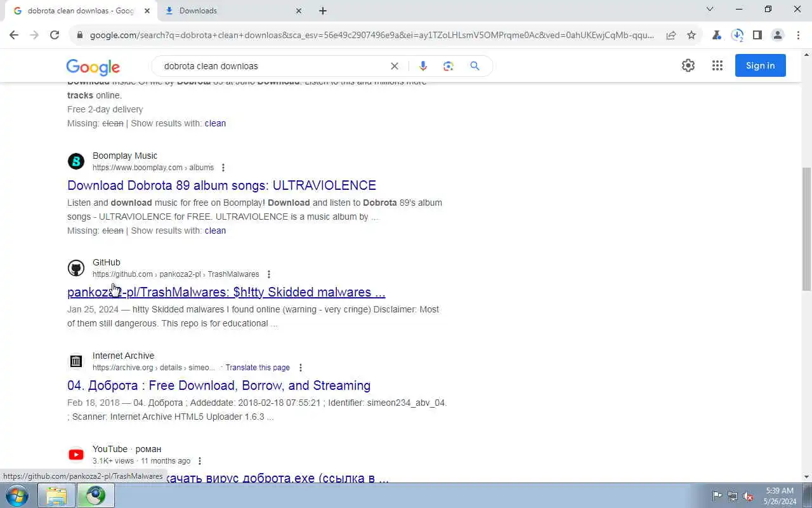Open the Chrome three-dot menu
The width and height of the screenshot is (812, 508).
point(798,36)
